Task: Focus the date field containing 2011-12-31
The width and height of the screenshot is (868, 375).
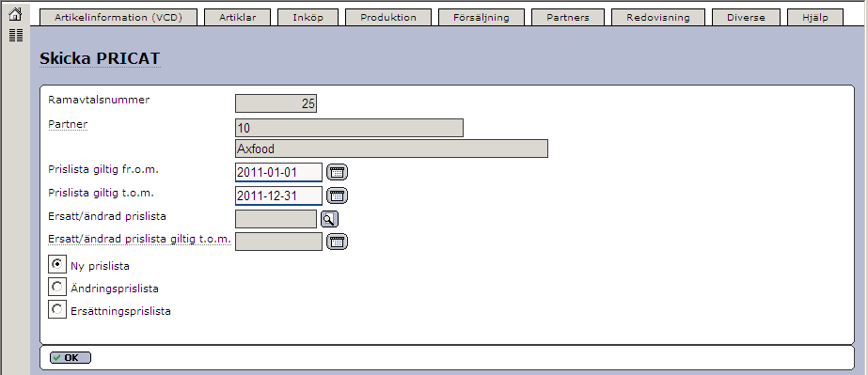Action: click(x=278, y=195)
